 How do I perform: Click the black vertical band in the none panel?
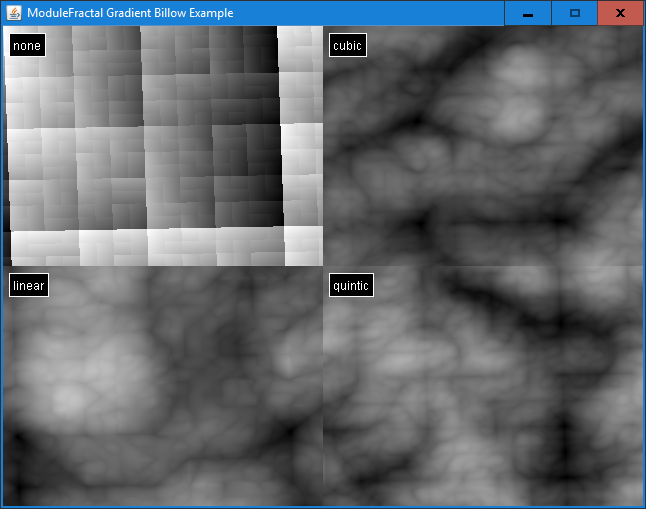pos(268,130)
